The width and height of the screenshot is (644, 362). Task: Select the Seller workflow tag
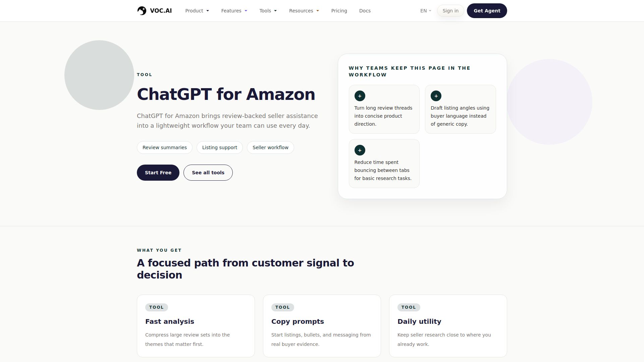[270, 147]
